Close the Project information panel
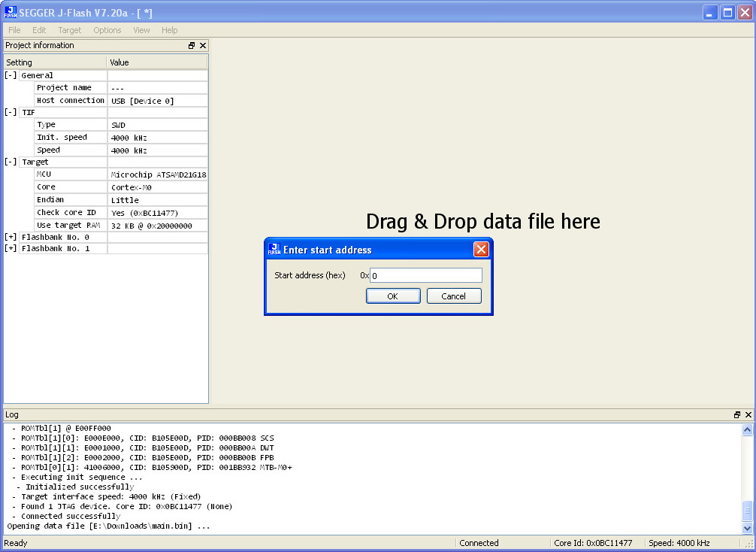756x552 pixels. (x=203, y=45)
